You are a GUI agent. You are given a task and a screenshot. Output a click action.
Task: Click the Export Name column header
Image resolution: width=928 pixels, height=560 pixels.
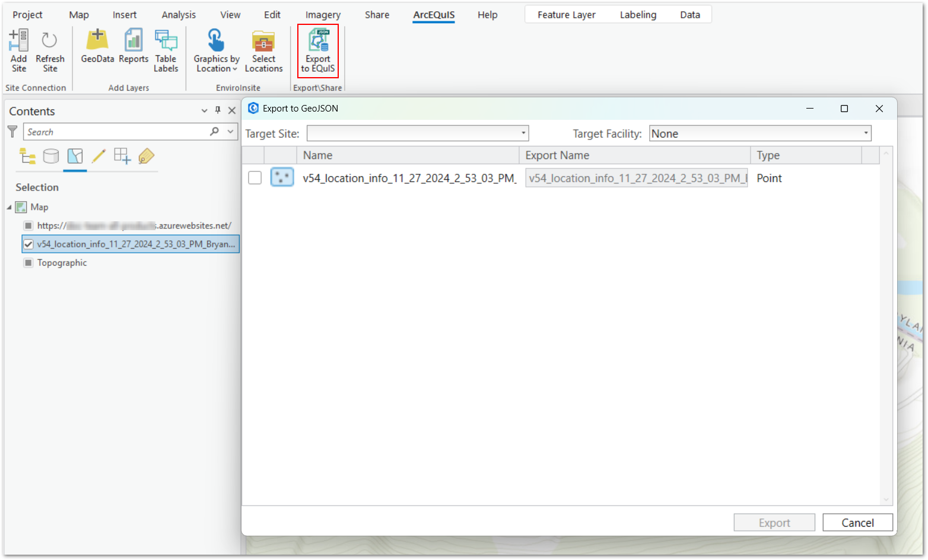point(635,155)
